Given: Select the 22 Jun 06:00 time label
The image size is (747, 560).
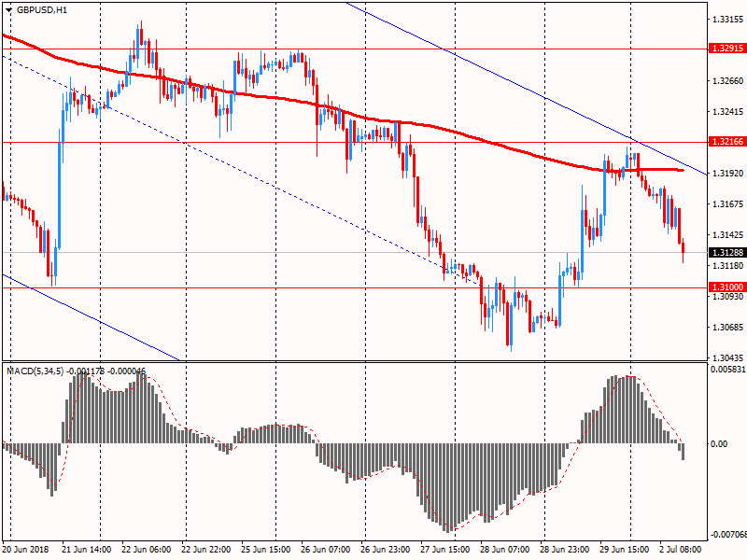Looking at the screenshot, I should pos(147,549).
